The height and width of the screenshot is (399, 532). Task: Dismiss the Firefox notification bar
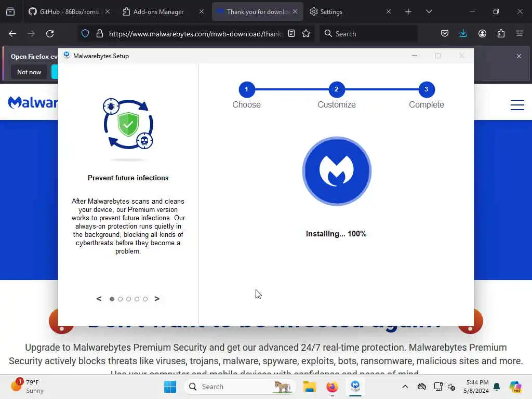tap(519, 56)
